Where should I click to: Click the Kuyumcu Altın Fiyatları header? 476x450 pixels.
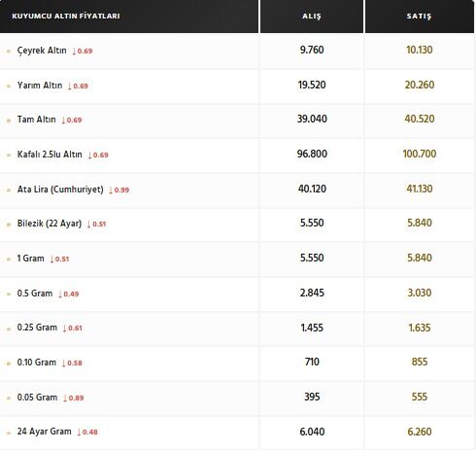pos(66,16)
